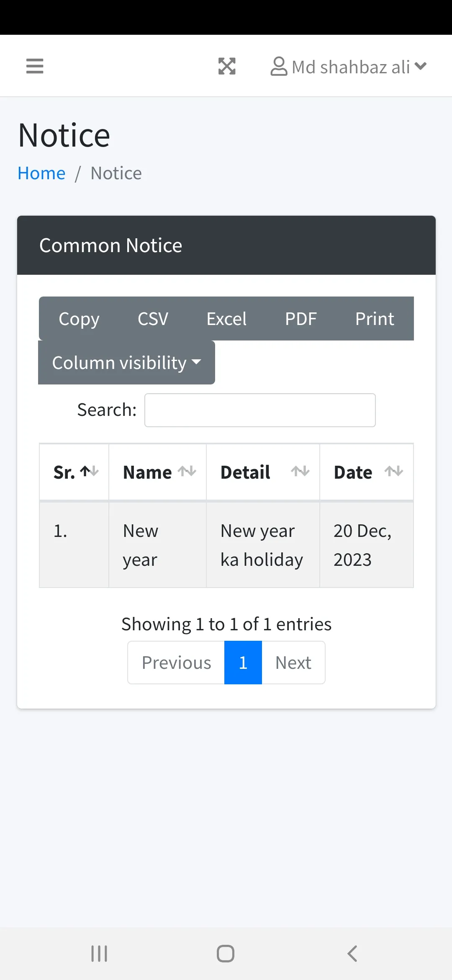Screen dimensions: 452x980
Task: Focus the Search input field
Action: pos(260,410)
